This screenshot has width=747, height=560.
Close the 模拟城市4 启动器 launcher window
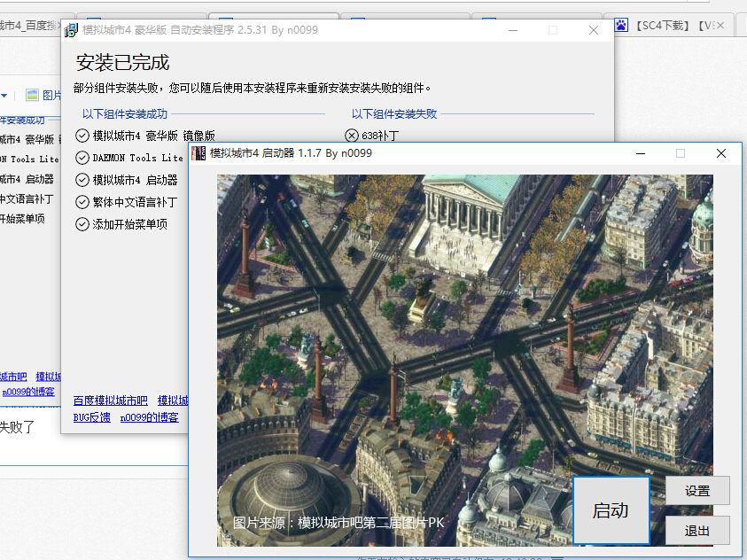[721, 153]
